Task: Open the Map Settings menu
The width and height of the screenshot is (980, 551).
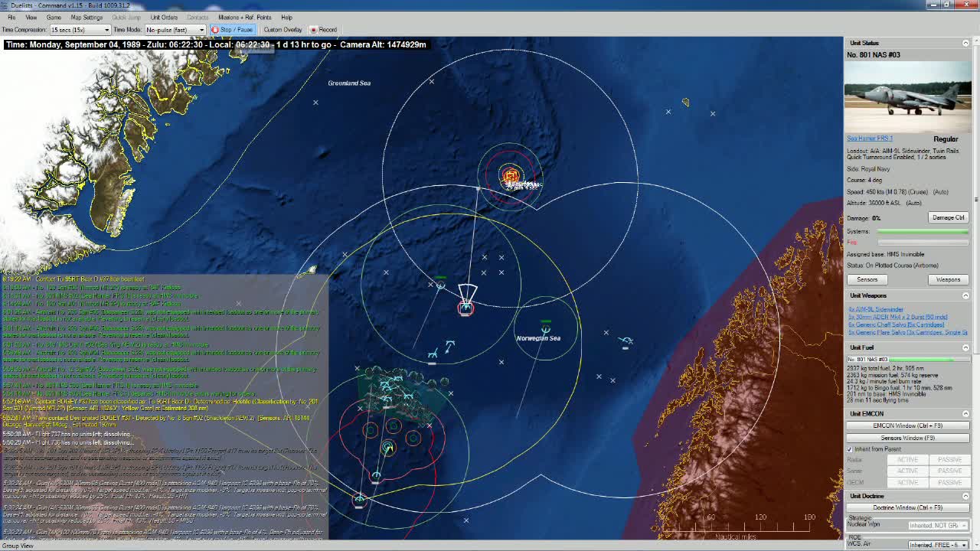Action: pos(87,17)
